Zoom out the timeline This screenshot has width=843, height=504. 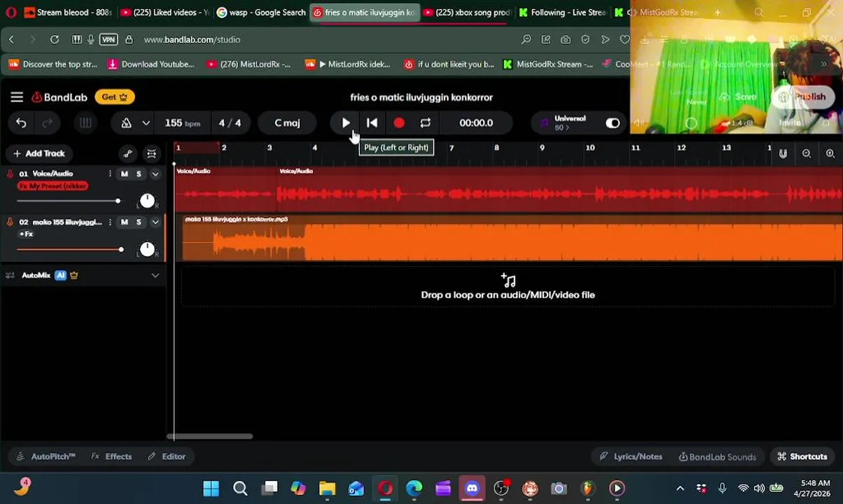click(807, 154)
